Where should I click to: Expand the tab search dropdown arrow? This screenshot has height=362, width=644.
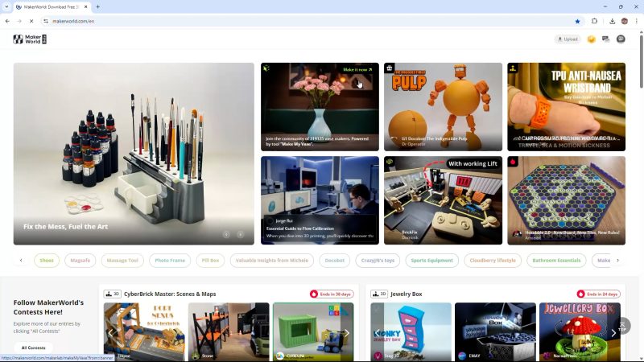(x=6, y=7)
